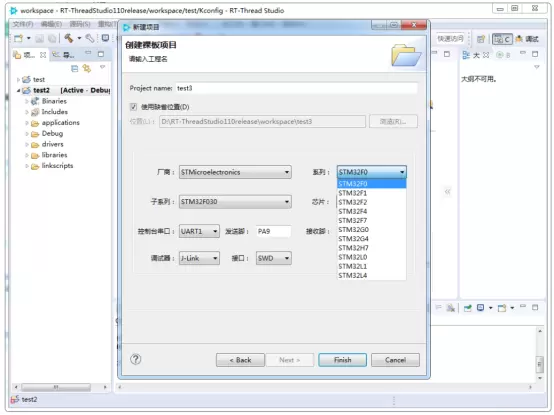This screenshot has width=554, height=415.
Task: Select STM32H7 from series list
Action: (x=371, y=248)
